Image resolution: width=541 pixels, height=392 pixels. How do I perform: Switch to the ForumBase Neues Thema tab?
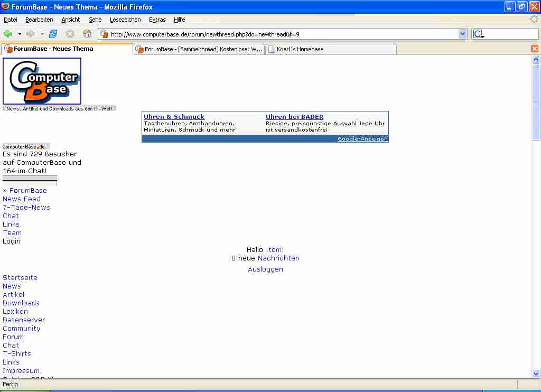tap(67, 49)
